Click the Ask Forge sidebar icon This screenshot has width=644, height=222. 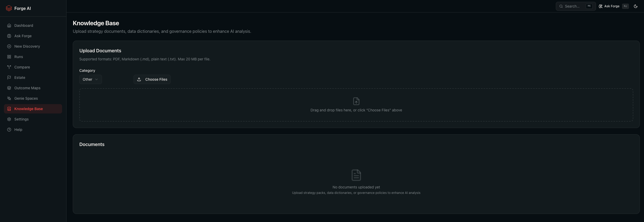(x=9, y=36)
